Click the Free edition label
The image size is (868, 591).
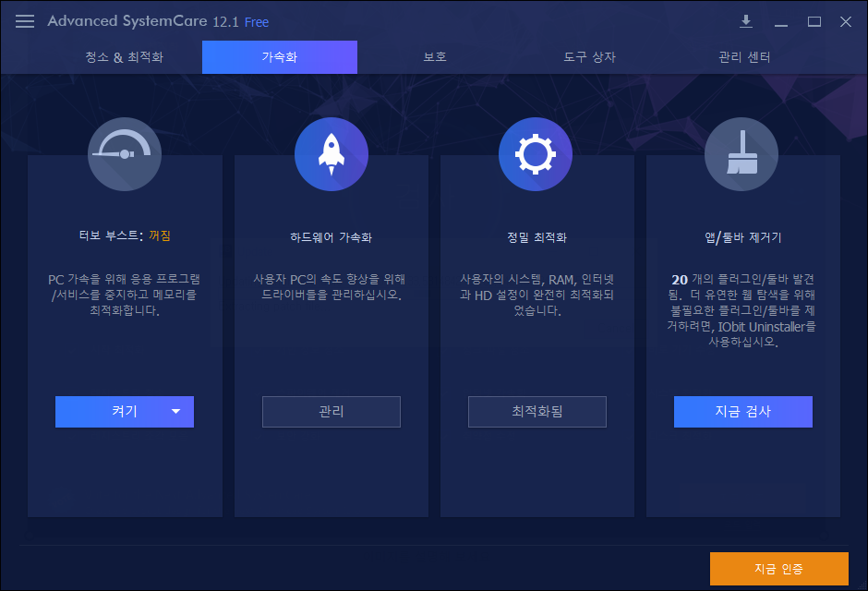[x=257, y=22]
